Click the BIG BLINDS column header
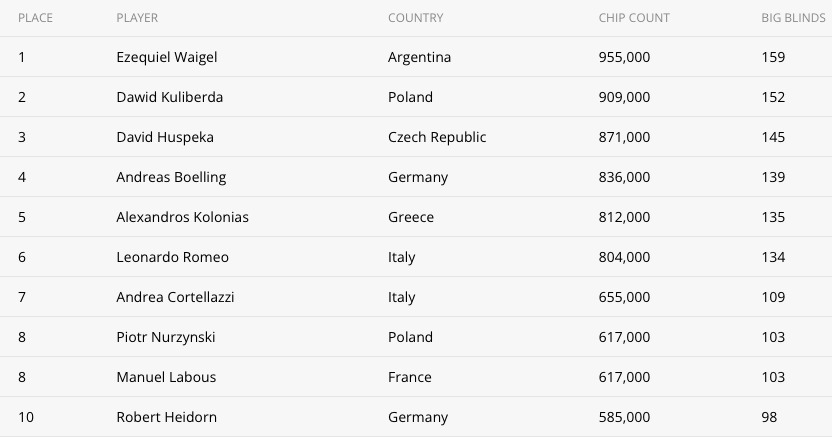Viewport: 832px width, 437px height. [x=793, y=18]
